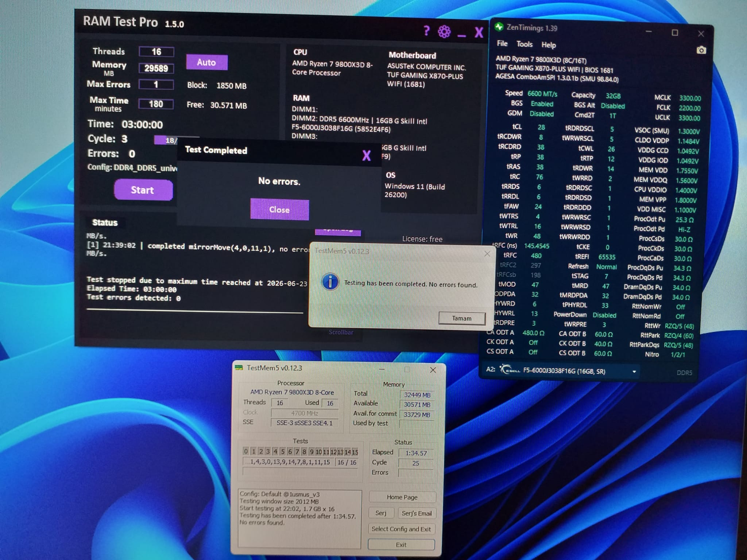Image resolution: width=747 pixels, height=560 pixels.
Task: Confirm TestMem5 message with Tamam
Action: [462, 318]
